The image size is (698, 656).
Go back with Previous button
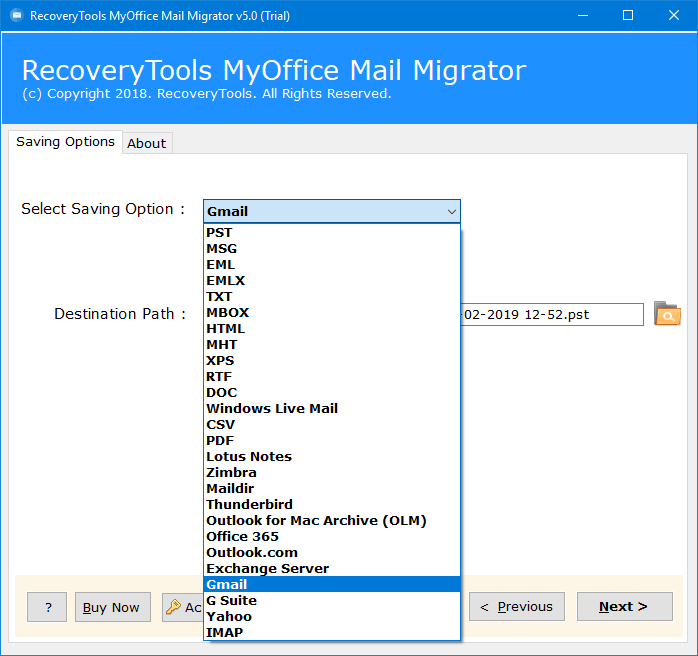click(517, 607)
